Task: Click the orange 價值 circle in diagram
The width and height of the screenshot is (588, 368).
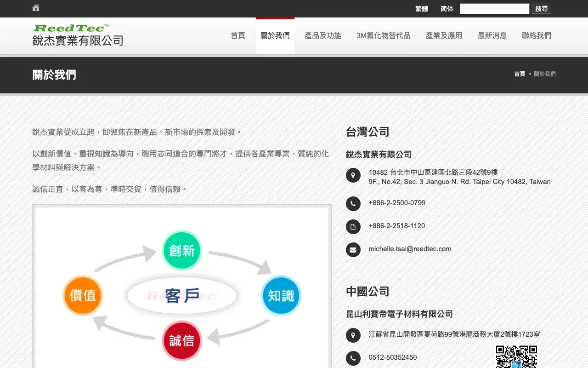Action: click(83, 295)
